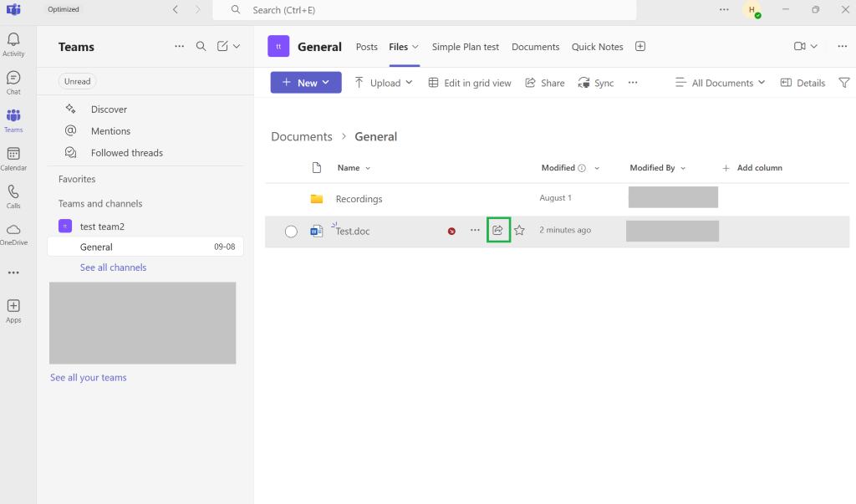
Task: Expand the New item dropdown
Action: (306, 83)
